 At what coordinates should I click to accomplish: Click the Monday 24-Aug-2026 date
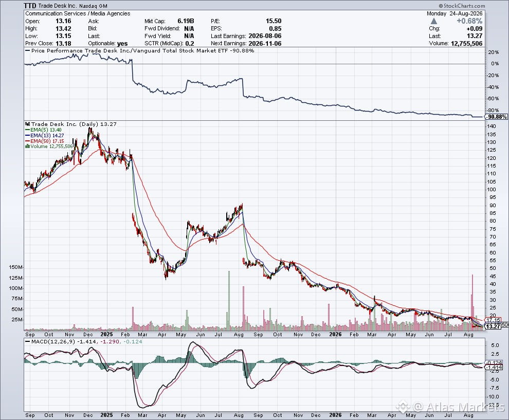[455, 14]
